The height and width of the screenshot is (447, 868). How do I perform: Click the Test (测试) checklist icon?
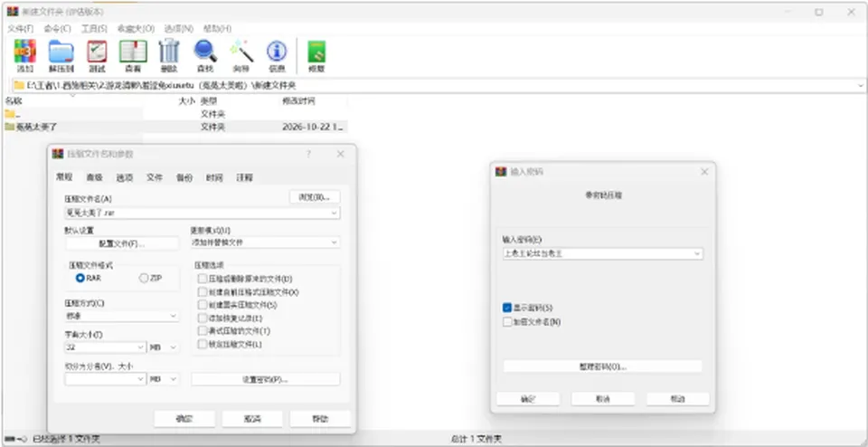pyautogui.click(x=97, y=52)
